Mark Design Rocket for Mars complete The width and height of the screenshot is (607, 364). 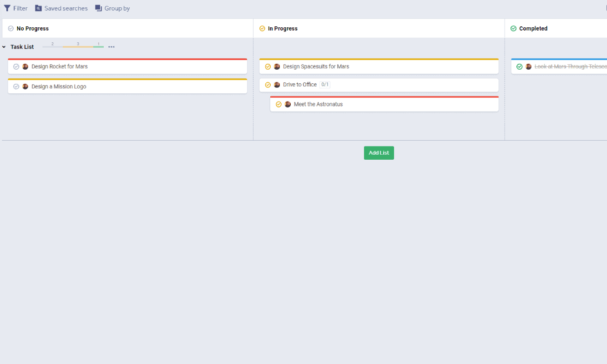point(16,66)
